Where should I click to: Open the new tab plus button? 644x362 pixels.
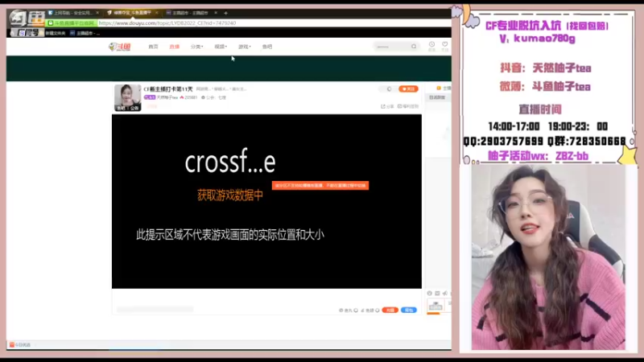(225, 13)
